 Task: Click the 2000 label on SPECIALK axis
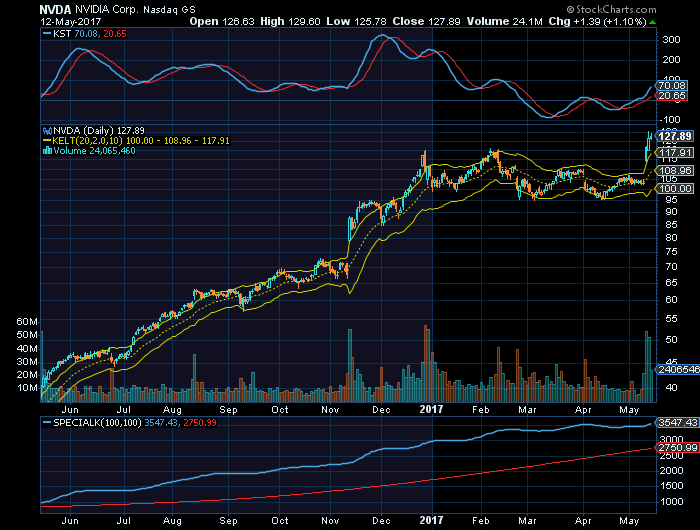coord(672,471)
